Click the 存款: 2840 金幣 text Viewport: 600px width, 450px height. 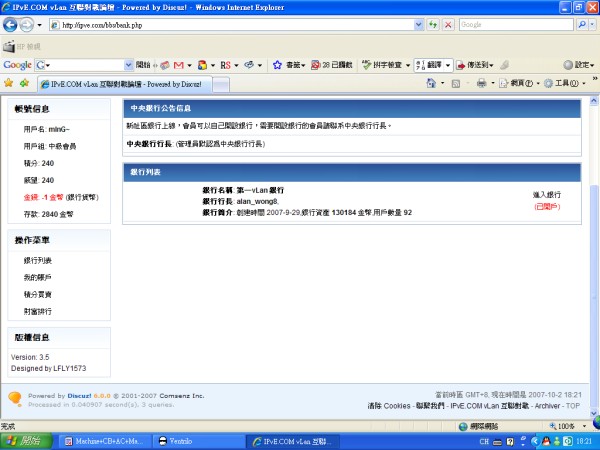click(x=48, y=214)
